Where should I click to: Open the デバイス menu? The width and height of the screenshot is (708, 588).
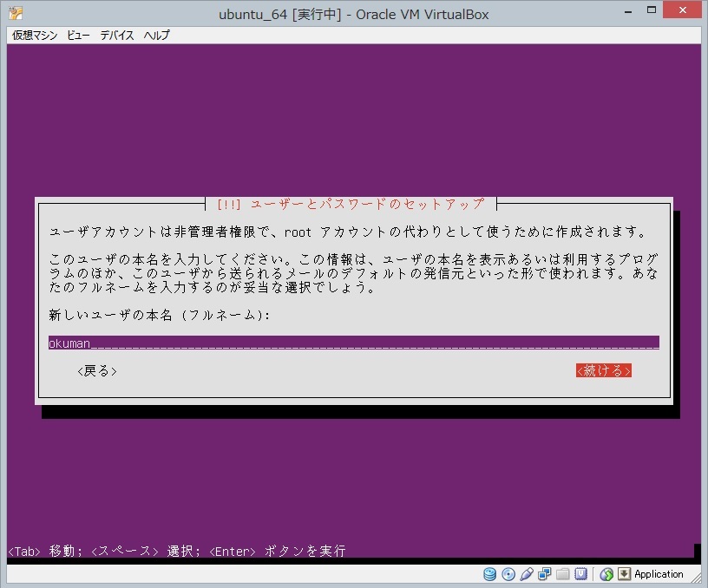click(x=117, y=36)
